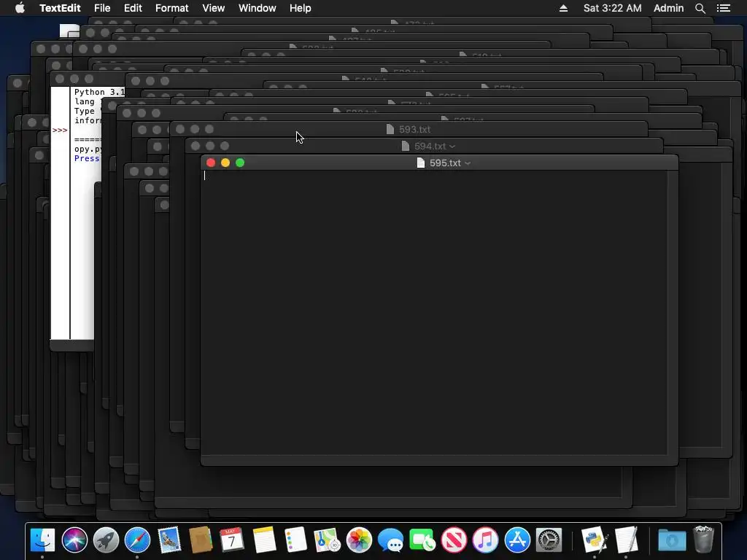This screenshot has height=560, width=747.
Task: Open Messages app in Dock
Action: tap(391, 540)
